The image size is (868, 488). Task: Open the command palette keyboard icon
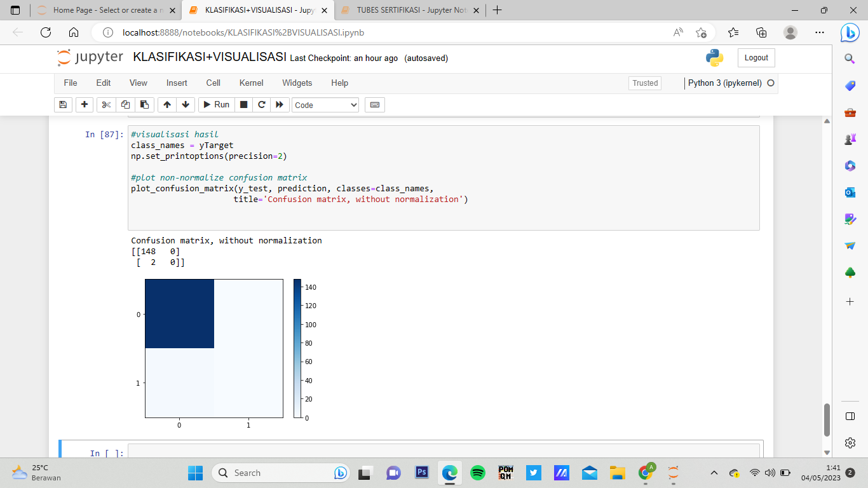(x=375, y=105)
